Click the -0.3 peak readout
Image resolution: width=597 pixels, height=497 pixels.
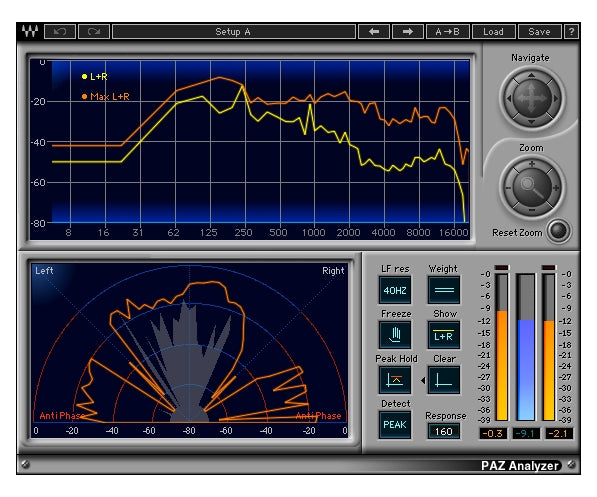[x=493, y=433]
